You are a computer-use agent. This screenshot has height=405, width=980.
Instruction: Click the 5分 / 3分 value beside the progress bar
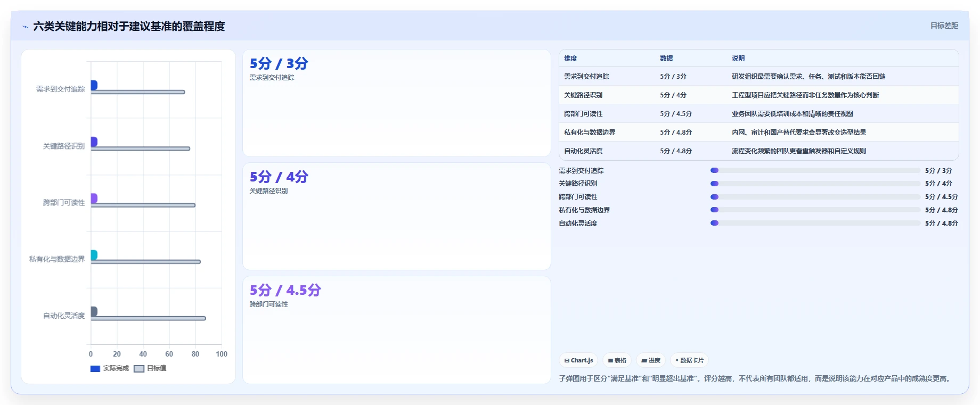coord(938,171)
